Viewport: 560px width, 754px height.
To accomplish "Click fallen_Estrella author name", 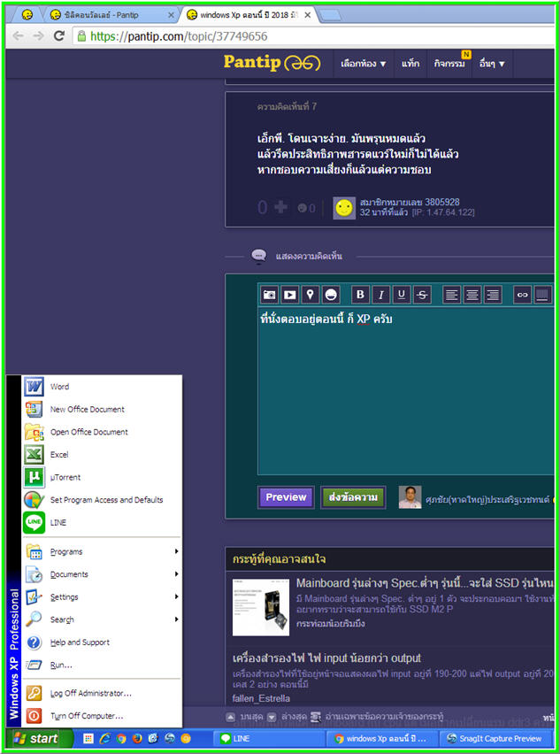I will (261, 697).
